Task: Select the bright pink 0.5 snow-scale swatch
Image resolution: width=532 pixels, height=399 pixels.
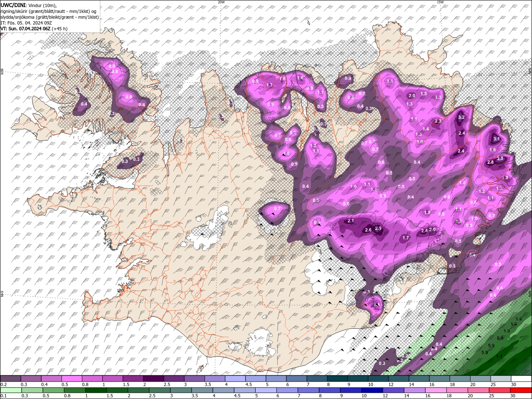Action: (71, 379)
